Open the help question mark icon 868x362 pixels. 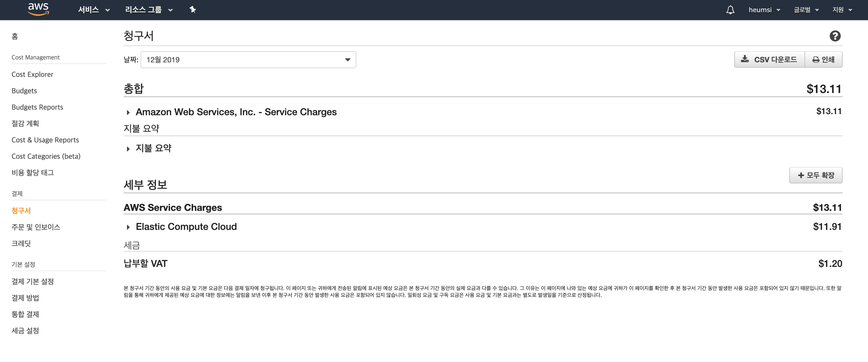(x=835, y=36)
